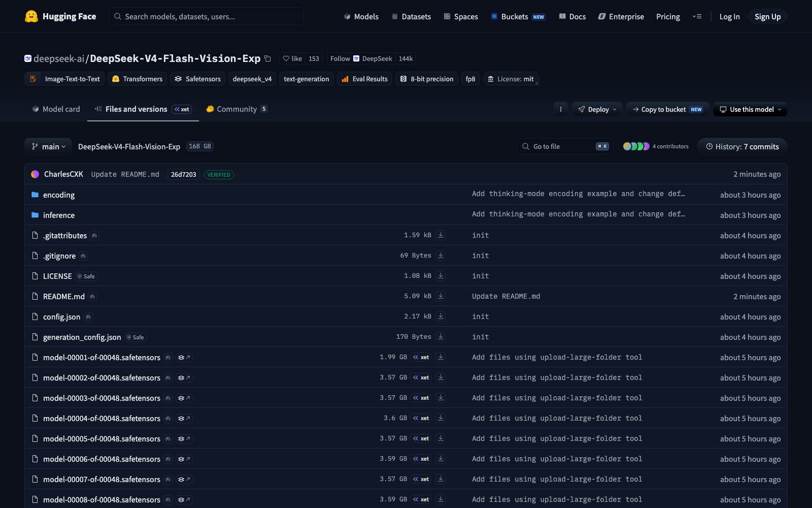View History: 7 commits
Image resolution: width=812 pixels, height=508 pixels.
coord(742,146)
